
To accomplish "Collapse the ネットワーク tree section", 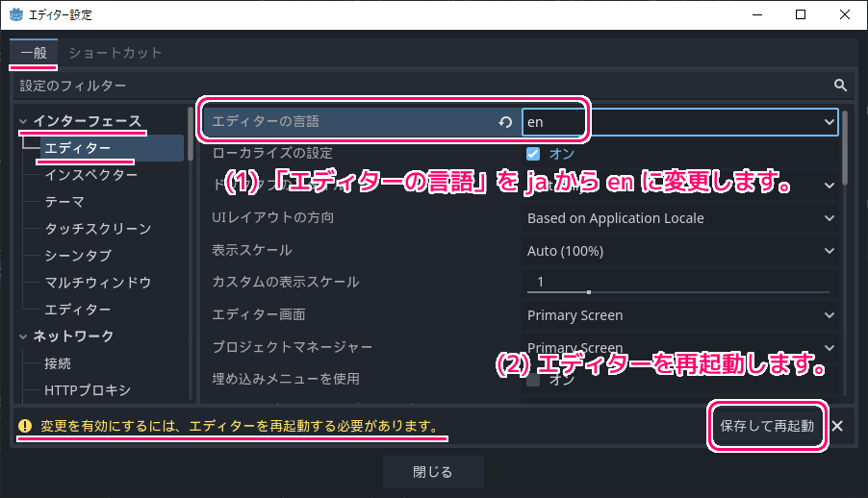I will (x=23, y=336).
